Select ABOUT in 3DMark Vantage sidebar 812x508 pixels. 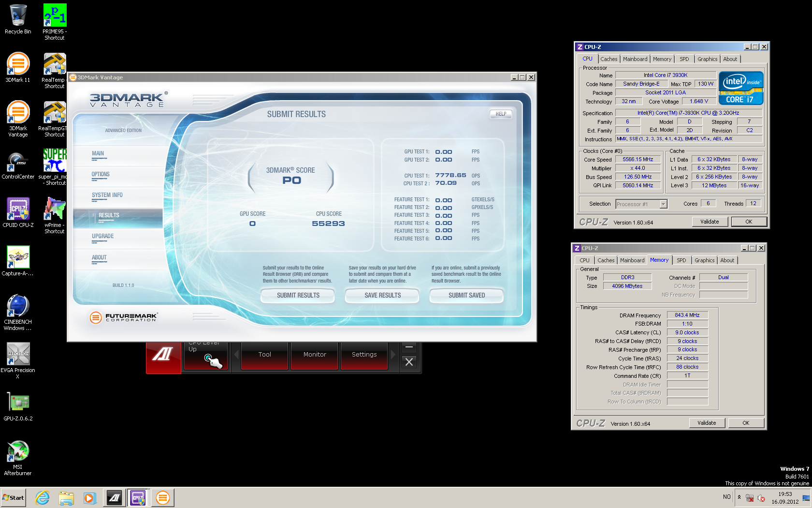118,259
